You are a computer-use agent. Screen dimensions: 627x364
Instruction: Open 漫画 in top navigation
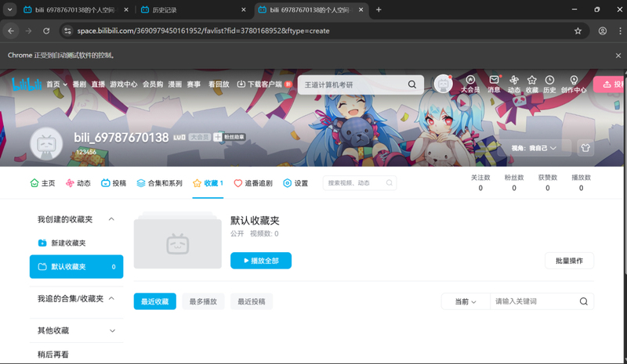[x=175, y=85]
